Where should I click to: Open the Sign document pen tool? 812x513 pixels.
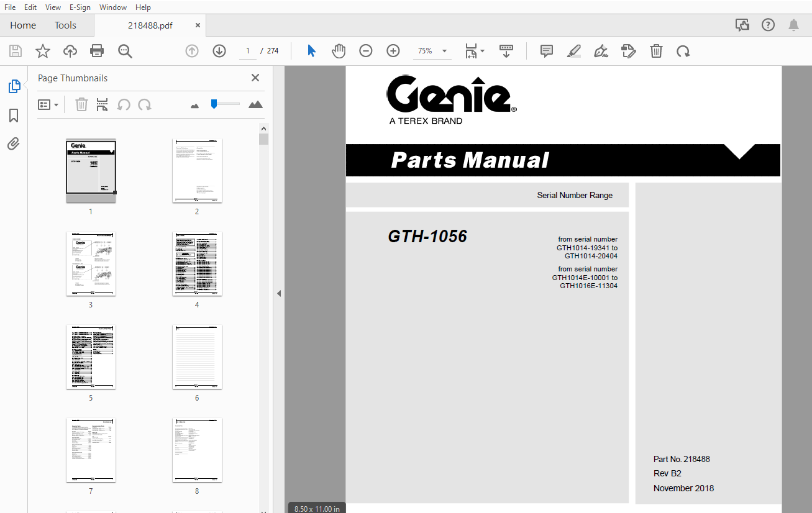[601, 51]
